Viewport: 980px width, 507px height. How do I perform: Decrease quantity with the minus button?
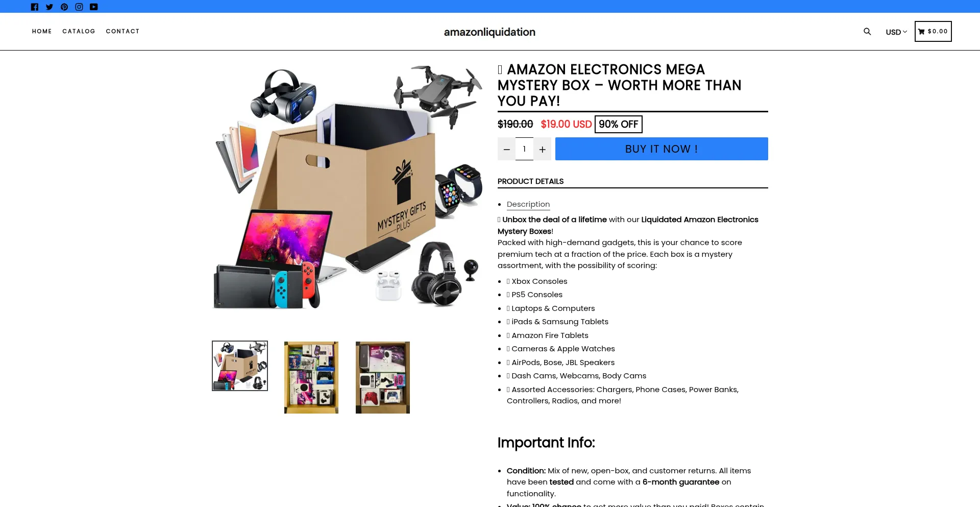[506, 149]
